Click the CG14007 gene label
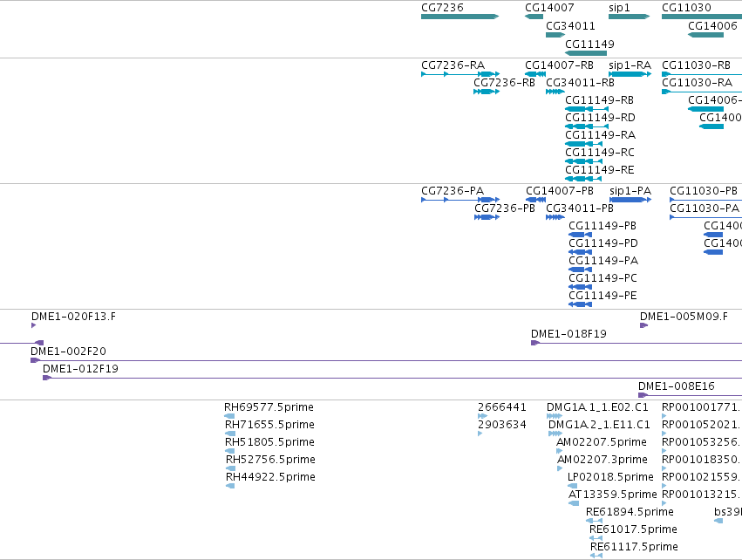742x560 pixels. coord(549,8)
